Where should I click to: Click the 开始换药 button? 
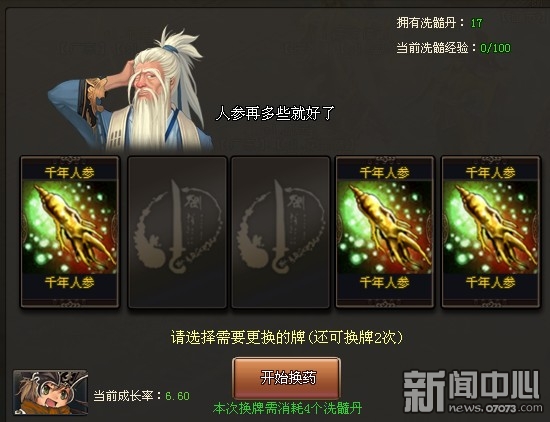tap(287, 378)
